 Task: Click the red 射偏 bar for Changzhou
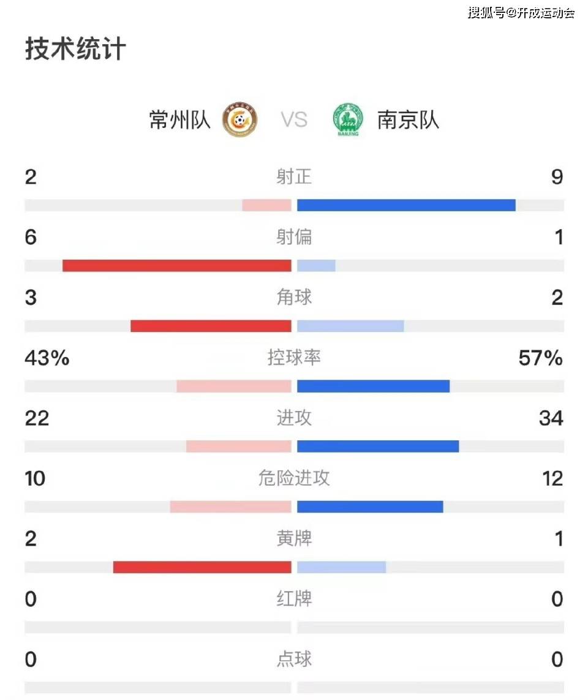tap(177, 266)
